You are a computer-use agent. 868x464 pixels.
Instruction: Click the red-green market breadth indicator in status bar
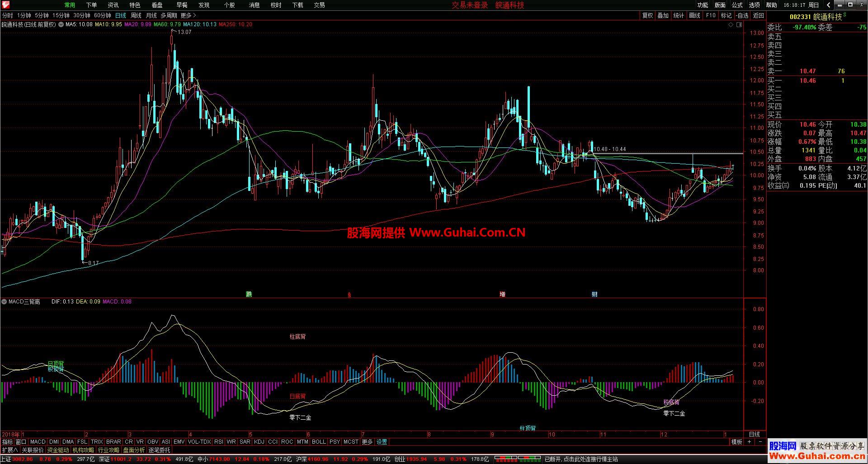(x=518, y=459)
